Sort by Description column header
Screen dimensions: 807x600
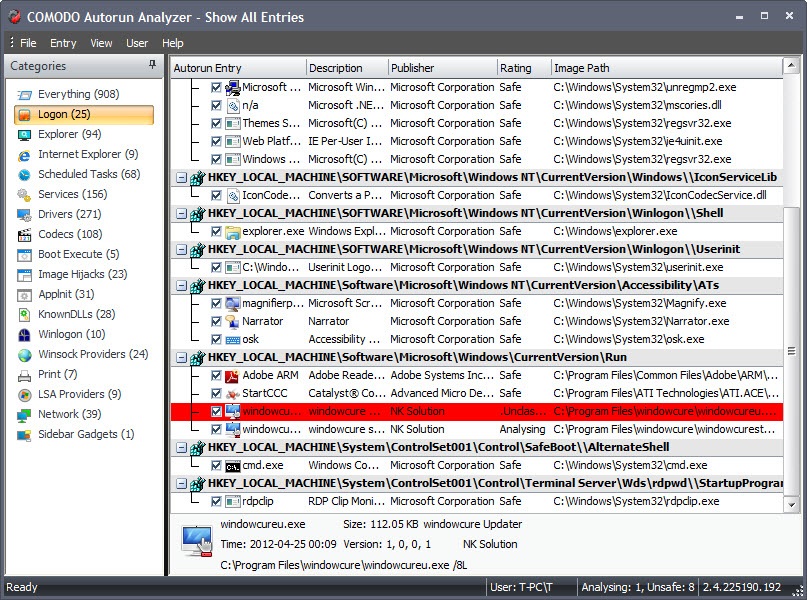347,68
